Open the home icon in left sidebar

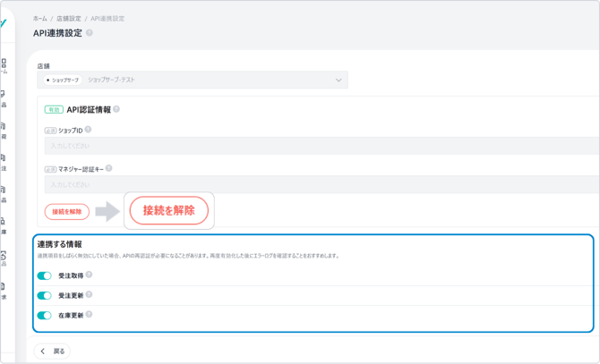[4, 64]
